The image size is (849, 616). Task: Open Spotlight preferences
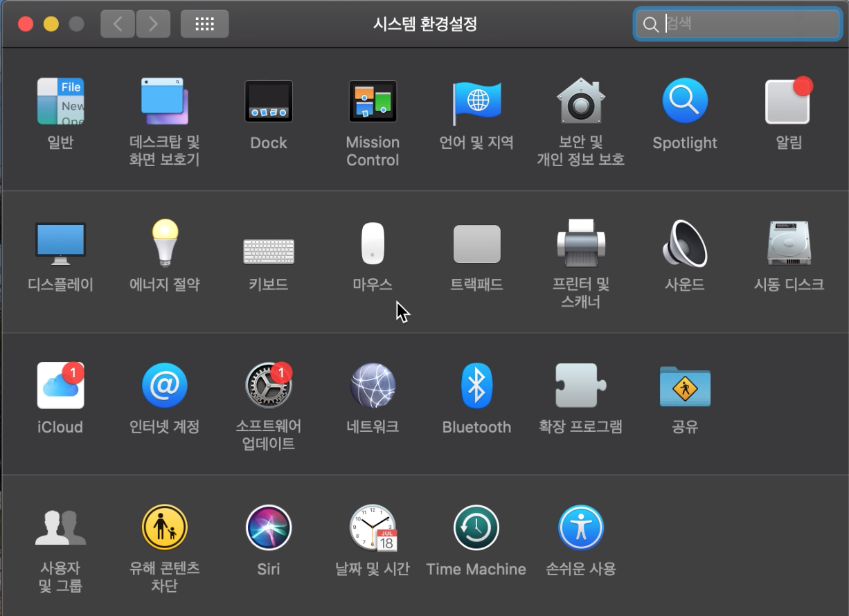tap(685, 101)
